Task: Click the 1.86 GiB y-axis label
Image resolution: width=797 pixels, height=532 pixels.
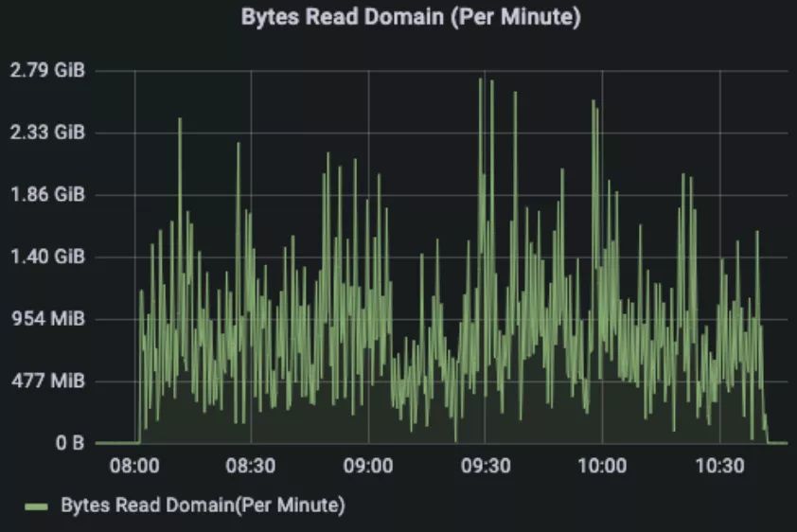Action: click(47, 195)
